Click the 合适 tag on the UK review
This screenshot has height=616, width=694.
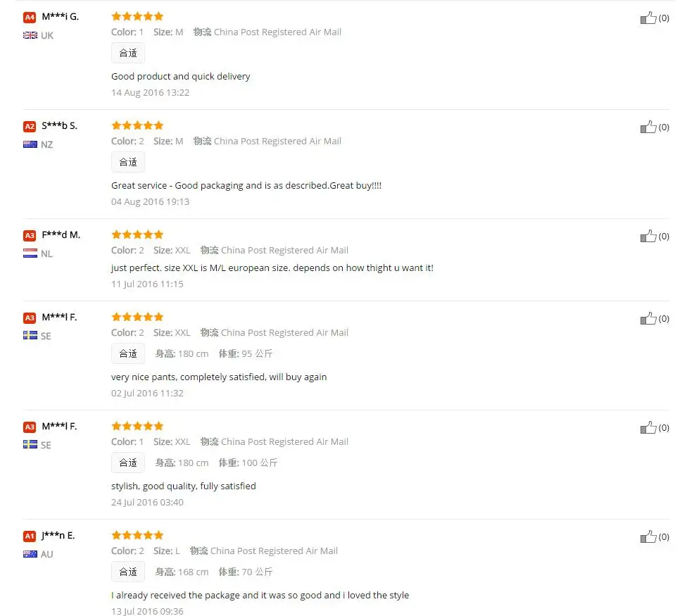[128, 53]
